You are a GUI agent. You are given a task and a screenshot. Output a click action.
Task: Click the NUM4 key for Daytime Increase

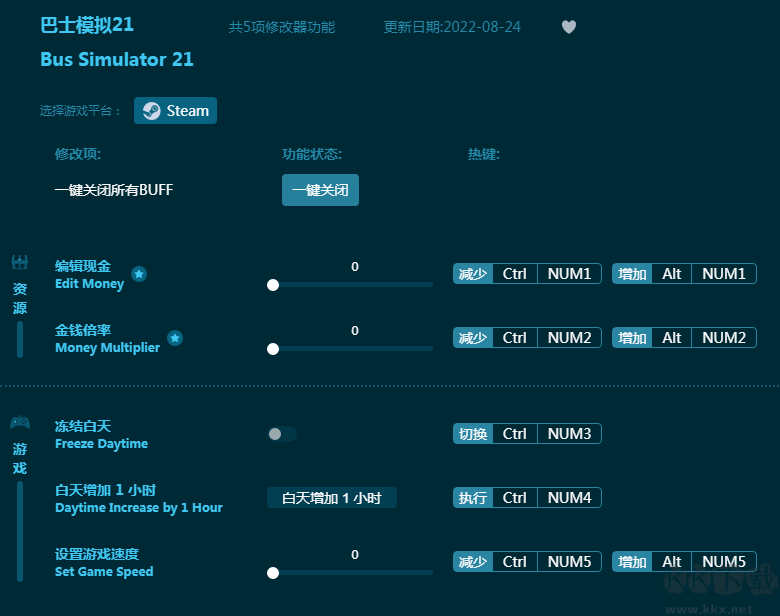click(x=570, y=498)
